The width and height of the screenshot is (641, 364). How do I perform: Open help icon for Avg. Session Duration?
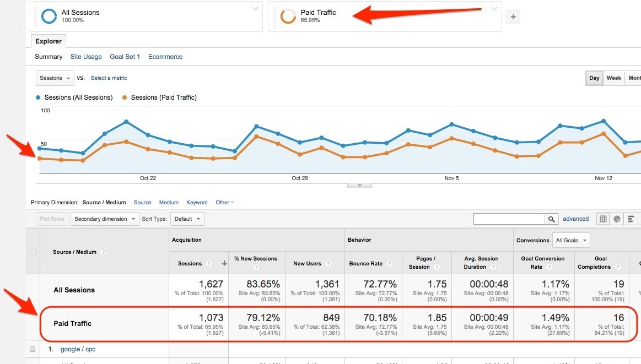[x=493, y=267]
